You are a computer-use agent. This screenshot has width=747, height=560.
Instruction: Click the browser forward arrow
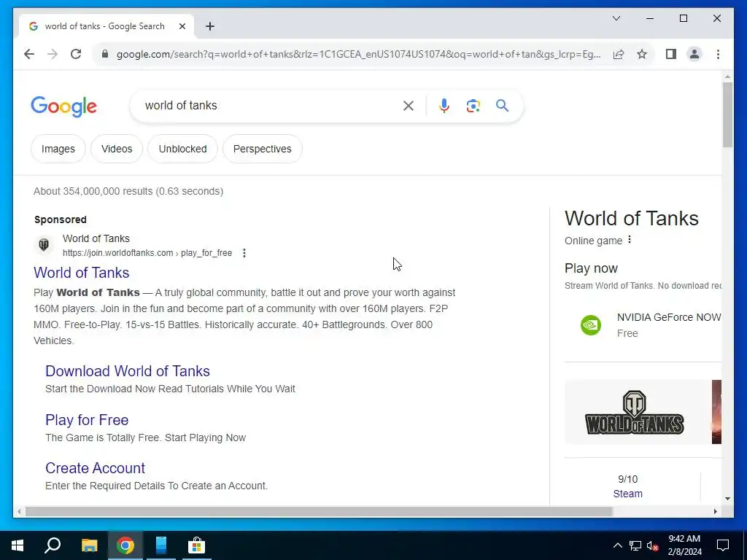[x=53, y=54]
